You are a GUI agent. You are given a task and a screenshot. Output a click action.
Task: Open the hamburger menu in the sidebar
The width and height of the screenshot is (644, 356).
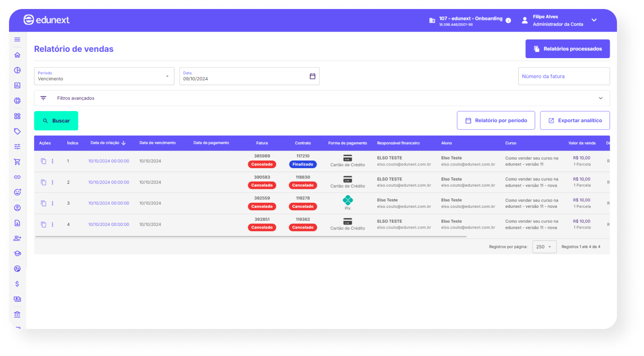tap(17, 40)
